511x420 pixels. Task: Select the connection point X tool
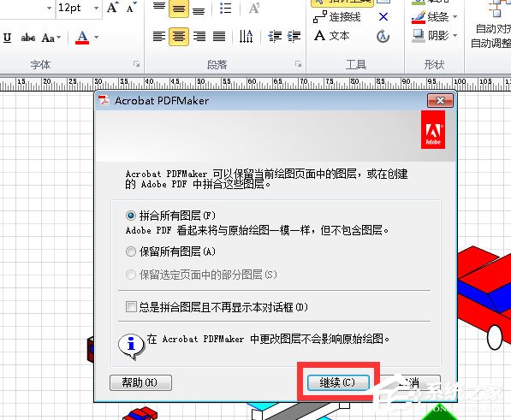(383, 16)
